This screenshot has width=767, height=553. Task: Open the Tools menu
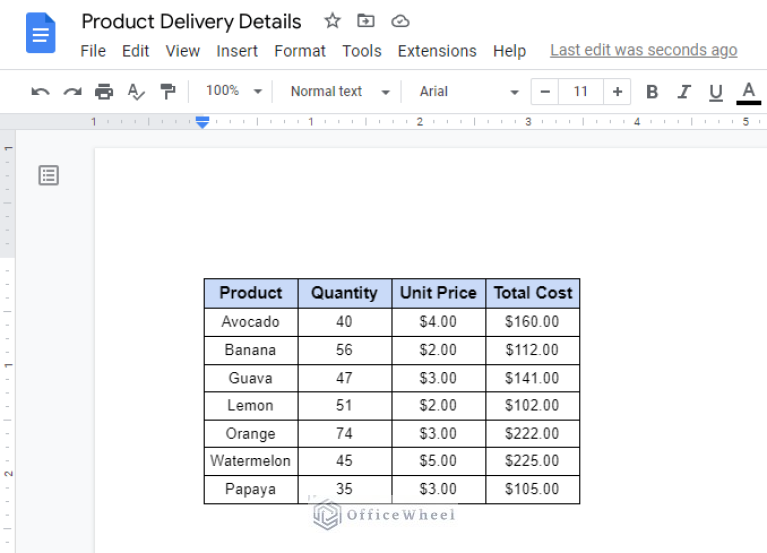pyautogui.click(x=361, y=51)
